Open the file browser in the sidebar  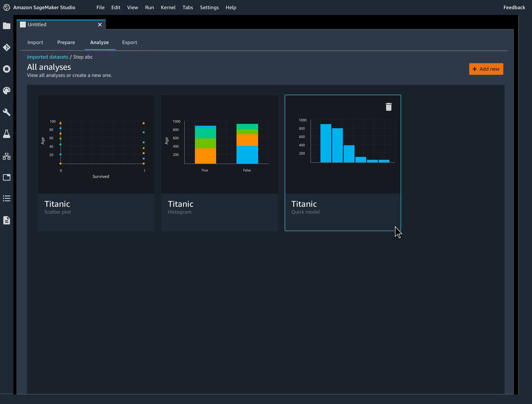[6, 26]
